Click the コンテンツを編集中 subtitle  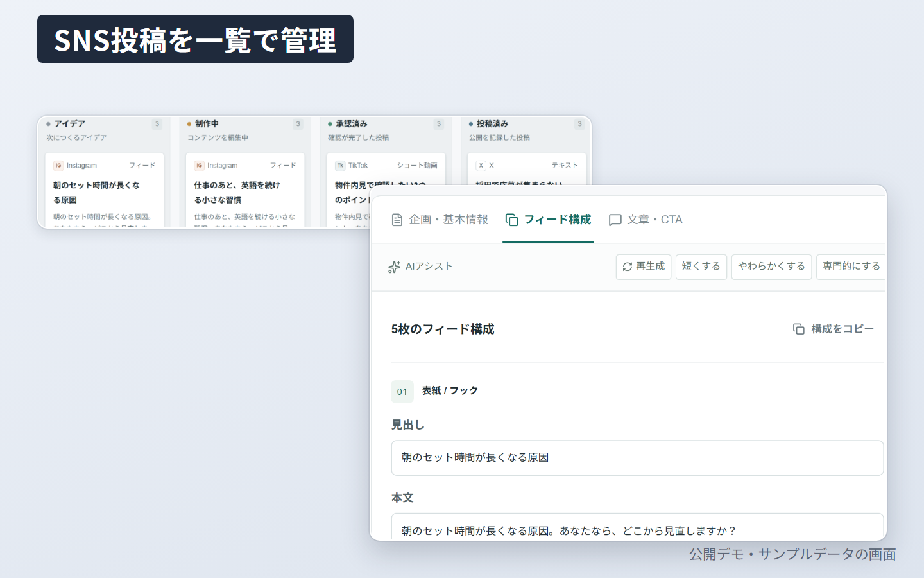pyautogui.click(x=218, y=137)
